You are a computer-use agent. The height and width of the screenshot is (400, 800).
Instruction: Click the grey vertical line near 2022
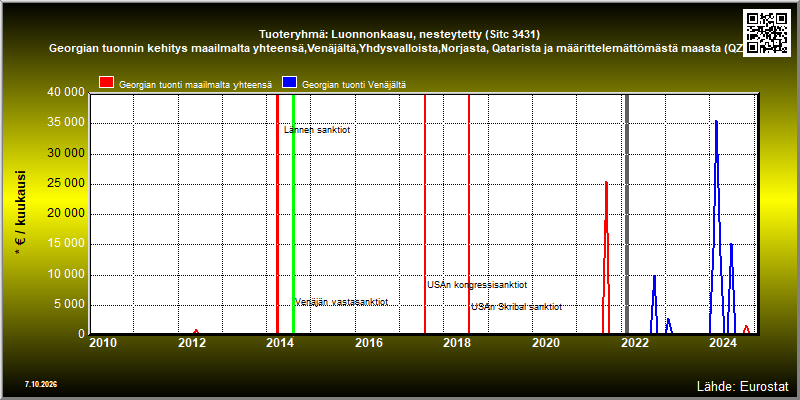point(627,214)
